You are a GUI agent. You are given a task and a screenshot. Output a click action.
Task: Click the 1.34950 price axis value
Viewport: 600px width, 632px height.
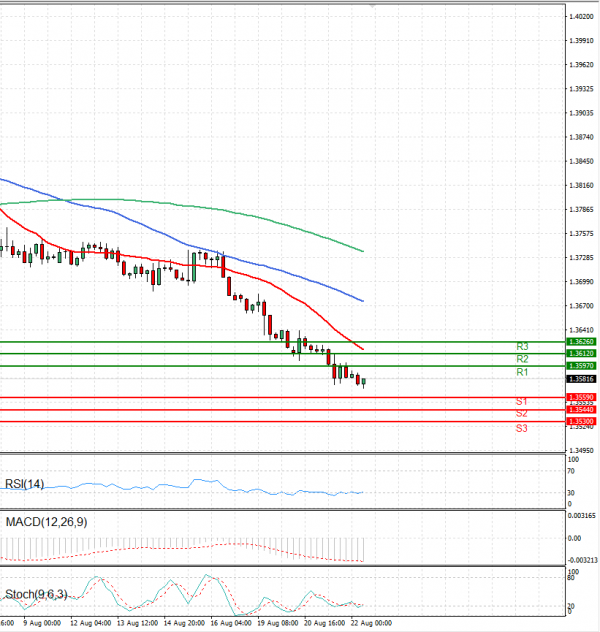click(x=581, y=450)
